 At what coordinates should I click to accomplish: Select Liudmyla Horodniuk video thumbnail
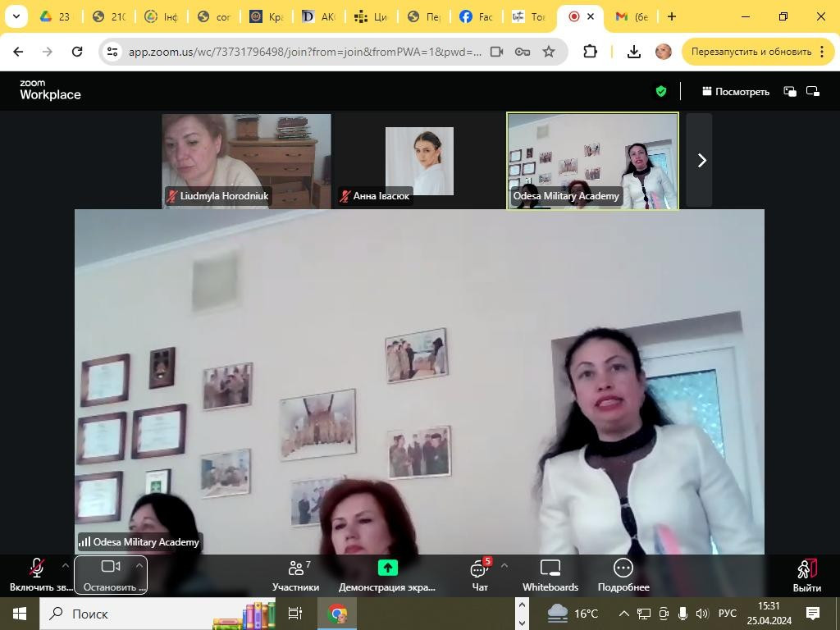point(246,161)
